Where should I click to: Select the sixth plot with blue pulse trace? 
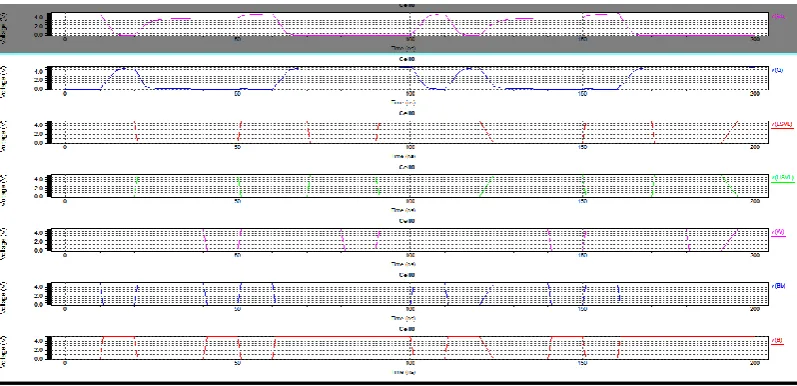(x=411, y=293)
